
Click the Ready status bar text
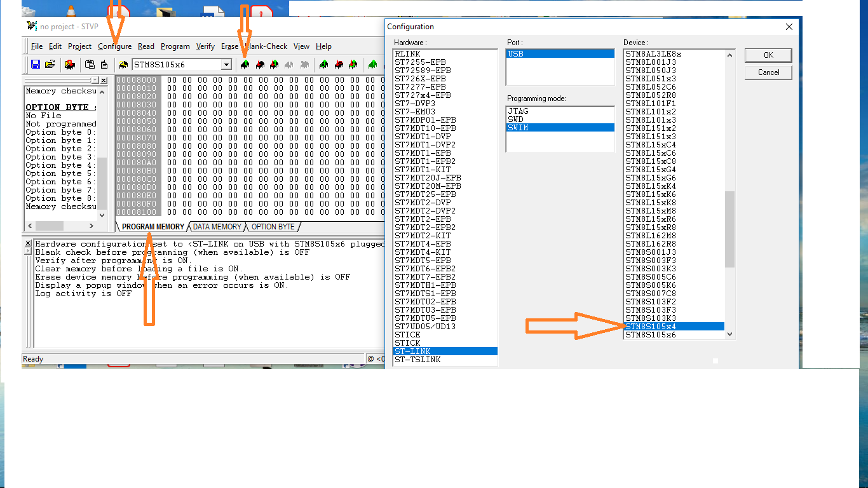pyautogui.click(x=33, y=359)
